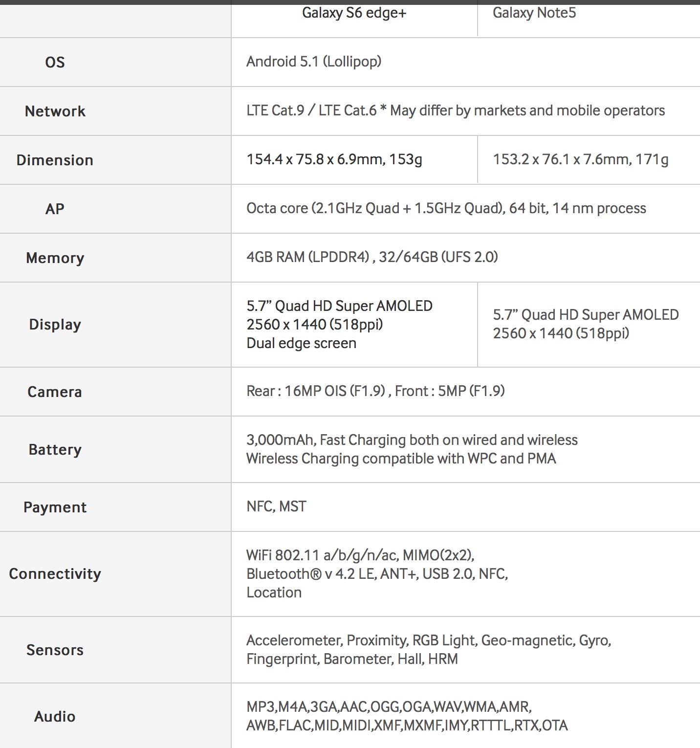The image size is (700, 748).
Task: Click the Accelerometer sensors list
Action: [429, 650]
